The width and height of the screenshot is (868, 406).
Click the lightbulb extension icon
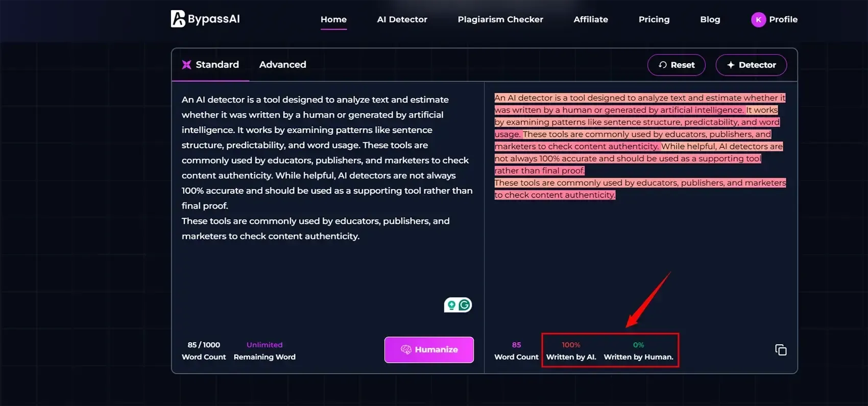[451, 305]
